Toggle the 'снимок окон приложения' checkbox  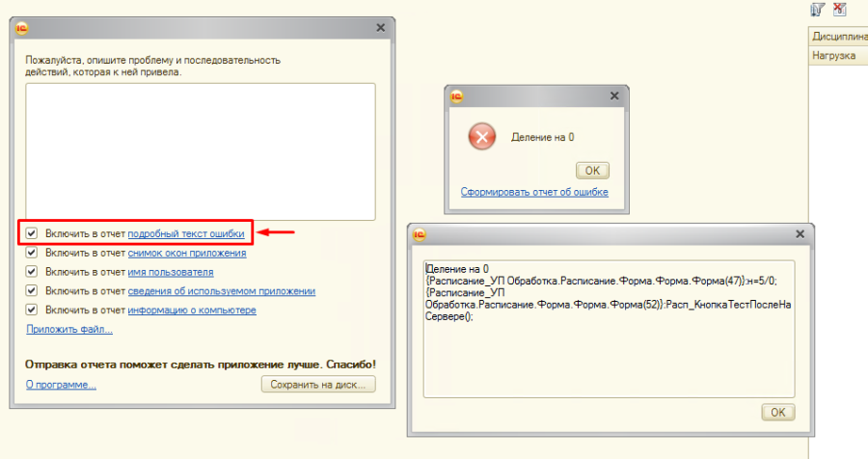(32, 253)
